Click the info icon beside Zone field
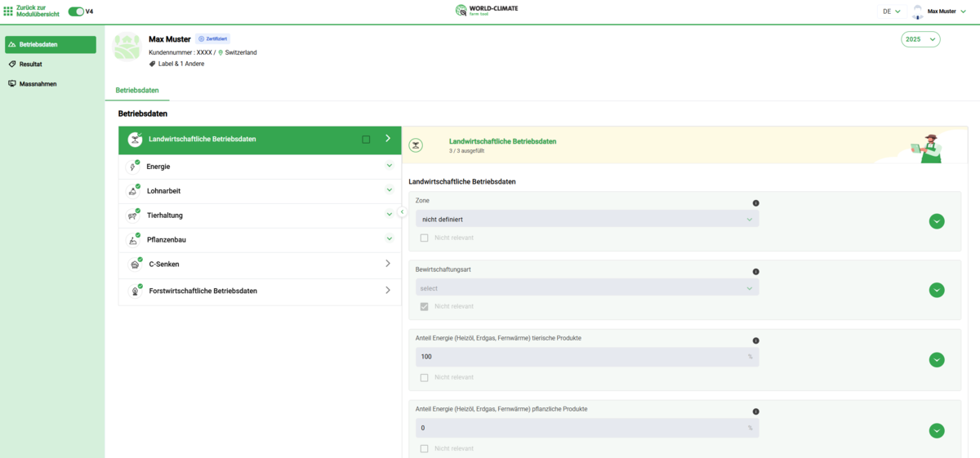The image size is (980, 458). 755,203
